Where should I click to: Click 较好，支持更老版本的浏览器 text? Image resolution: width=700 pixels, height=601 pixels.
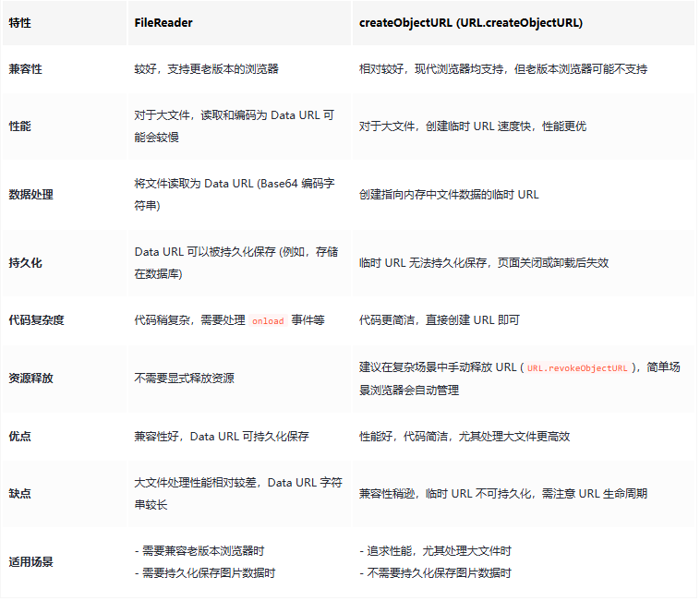click(x=206, y=69)
